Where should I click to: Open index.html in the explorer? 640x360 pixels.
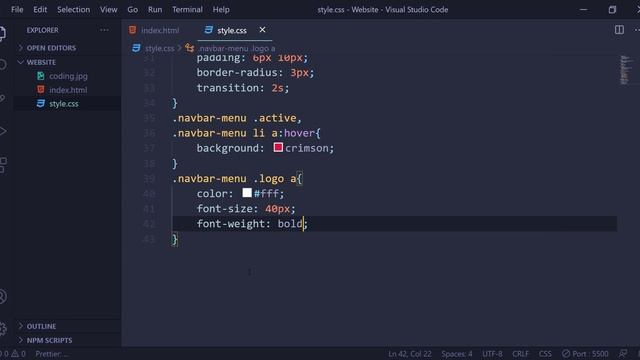pyautogui.click(x=68, y=90)
